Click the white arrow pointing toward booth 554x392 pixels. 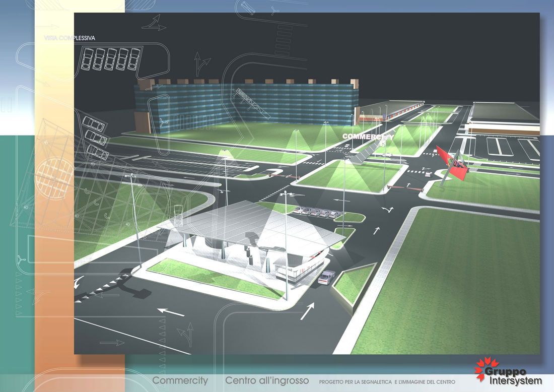click(x=307, y=311)
